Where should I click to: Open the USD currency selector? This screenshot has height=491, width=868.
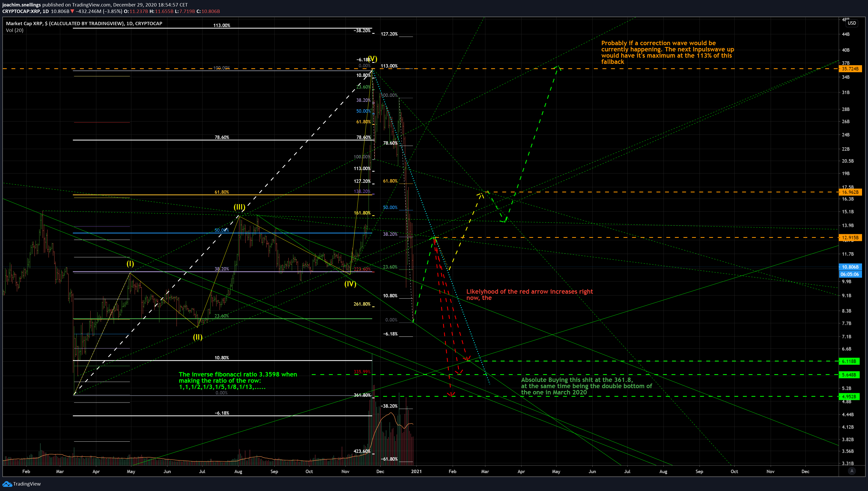[x=852, y=23]
